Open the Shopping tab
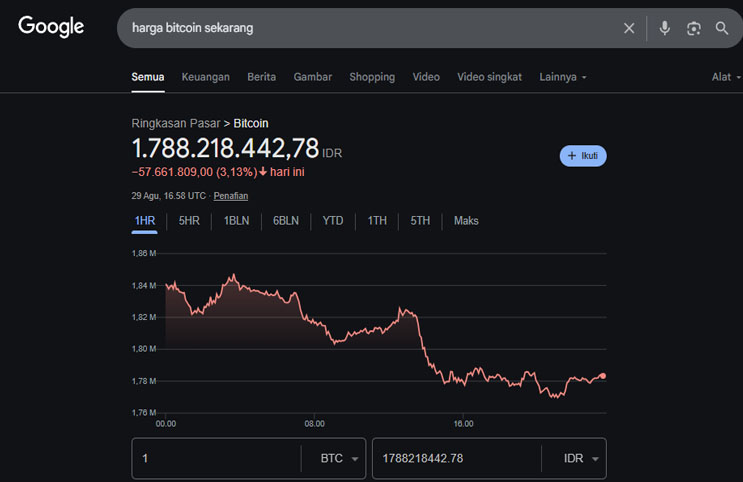 click(x=372, y=77)
